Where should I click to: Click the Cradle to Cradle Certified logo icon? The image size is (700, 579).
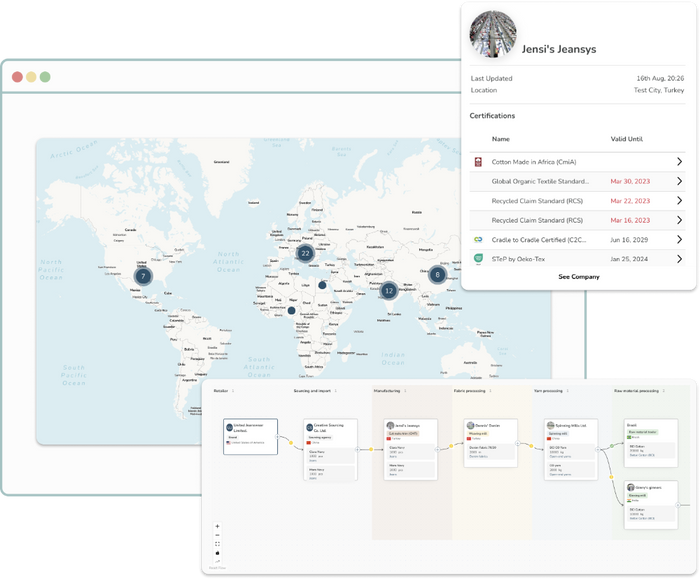pos(478,239)
